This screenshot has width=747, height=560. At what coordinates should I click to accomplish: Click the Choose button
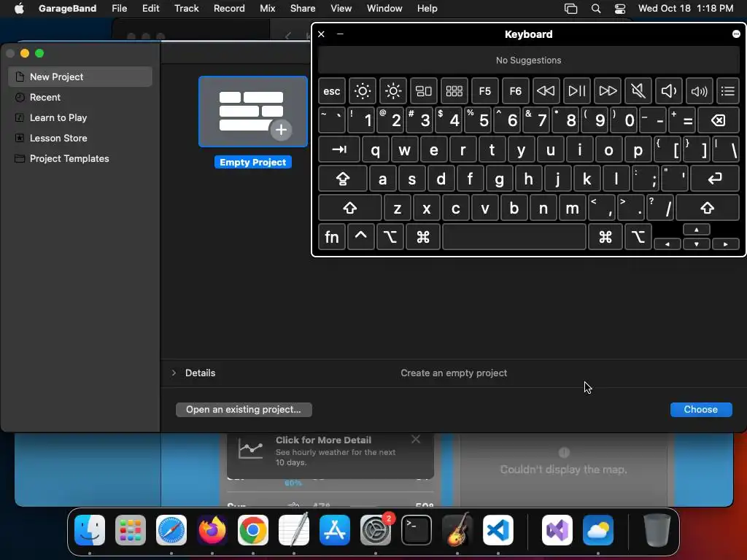(x=701, y=410)
